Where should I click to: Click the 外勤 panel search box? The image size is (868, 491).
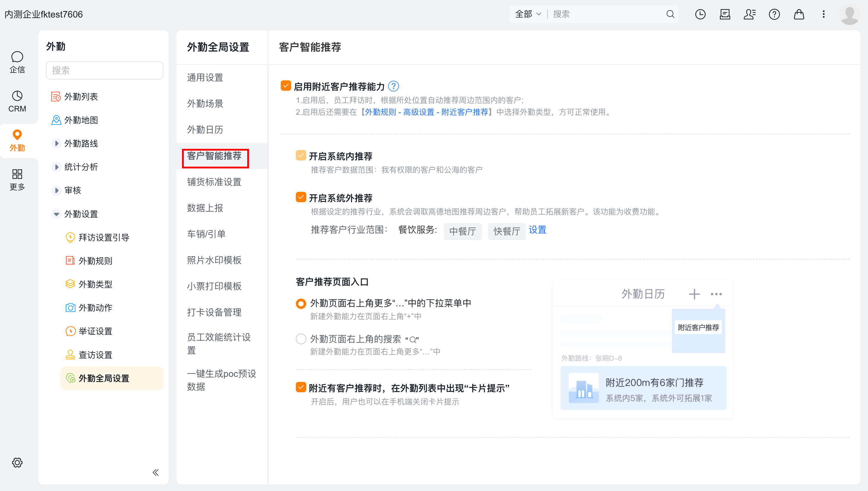tap(104, 71)
